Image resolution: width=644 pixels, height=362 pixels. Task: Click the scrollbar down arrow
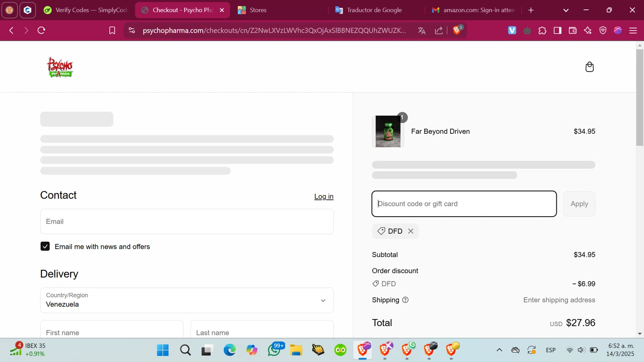(x=640, y=334)
